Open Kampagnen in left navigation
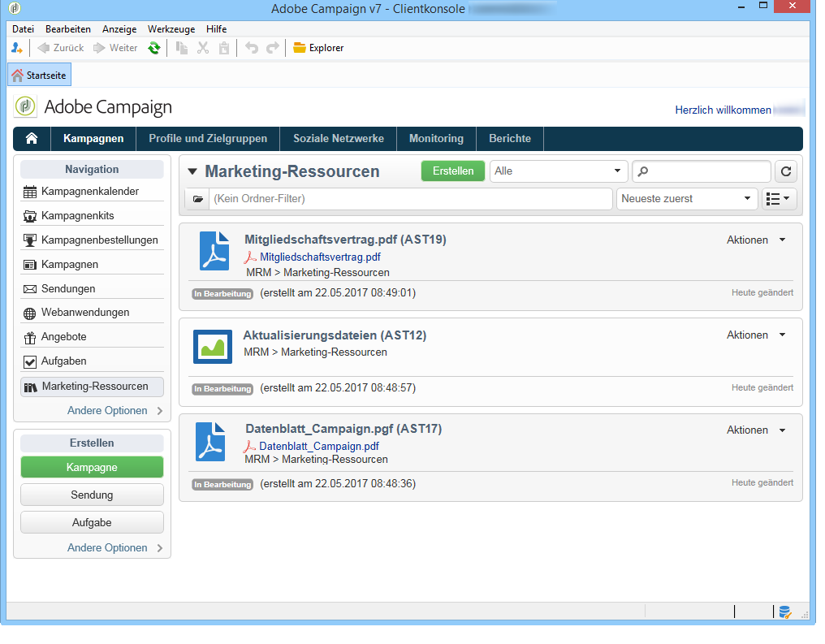Screen dimensions: 825x644 point(92,264)
